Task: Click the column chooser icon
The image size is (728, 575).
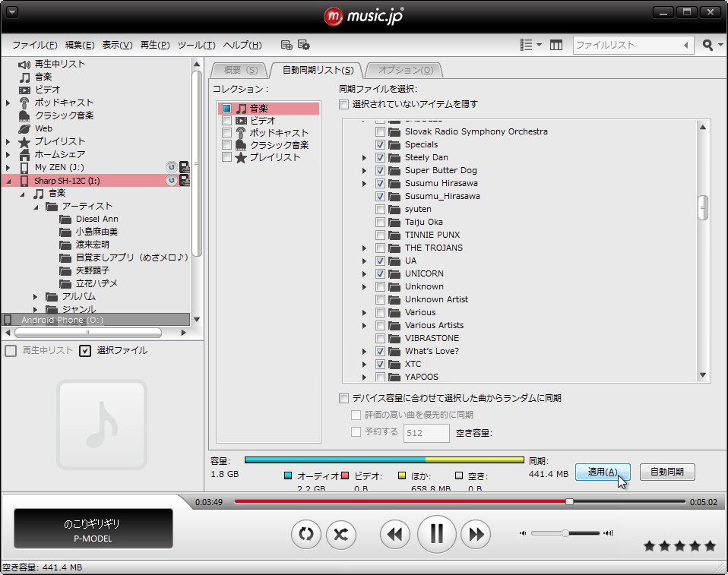Action: (x=556, y=45)
